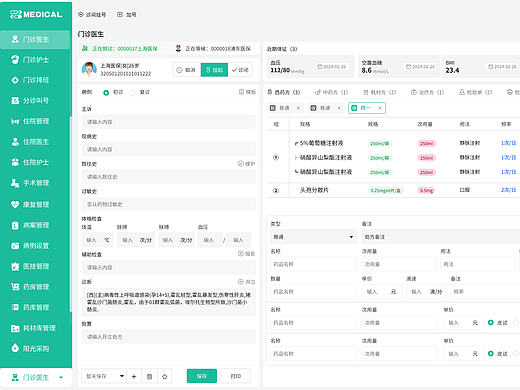520x390 pixels.
Task: Open the 类型 普通 dropdown
Action: pyautogui.click(x=313, y=237)
